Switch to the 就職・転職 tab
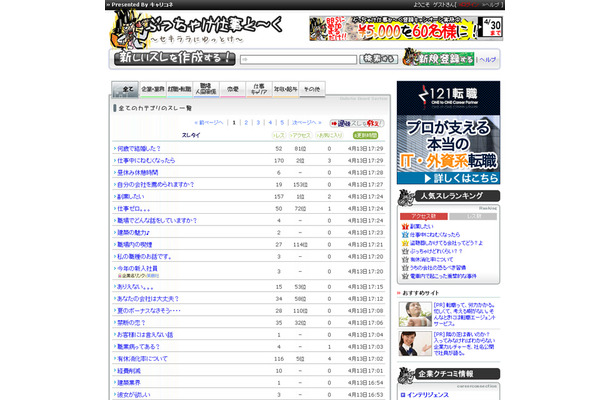The width and height of the screenshot is (610, 400). pyautogui.click(x=179, y=89)
